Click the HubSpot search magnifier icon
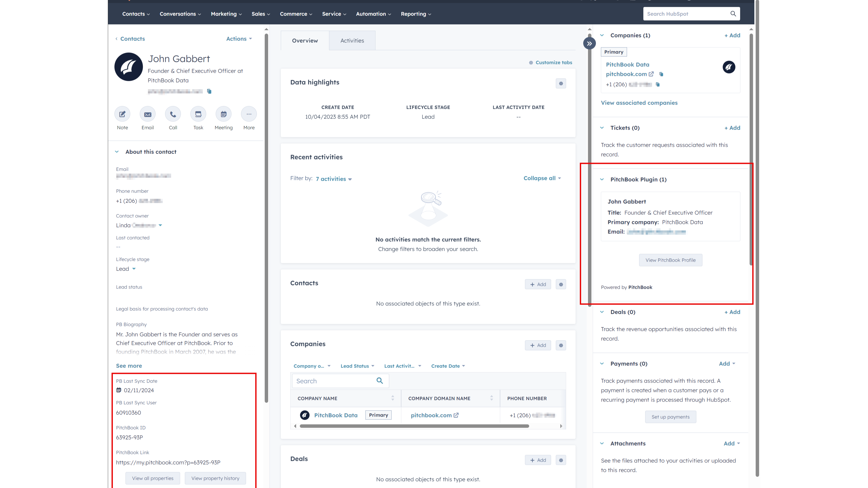This screenshot has height=488, width=868. point(733,14)
